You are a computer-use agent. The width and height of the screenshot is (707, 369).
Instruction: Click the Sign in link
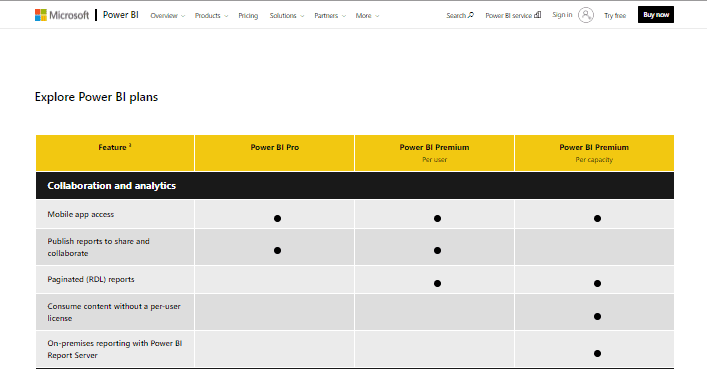(x=562, y=15)
